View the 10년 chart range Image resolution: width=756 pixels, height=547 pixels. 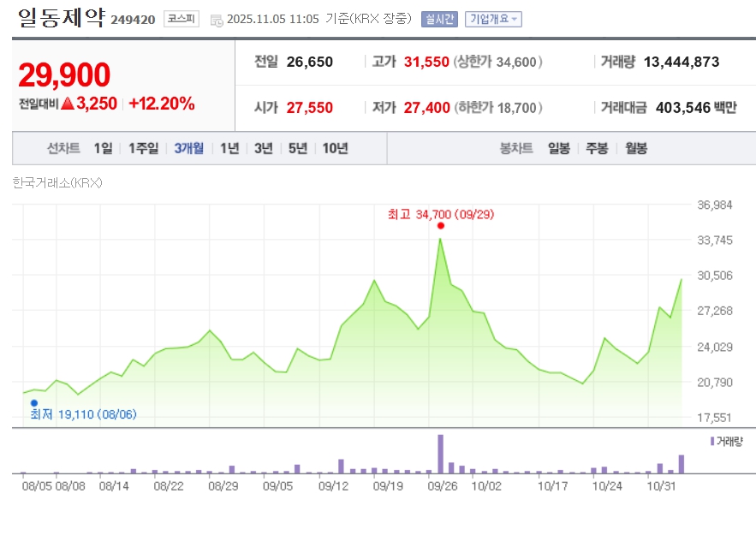pyautogui.click(x=335, y=148)
